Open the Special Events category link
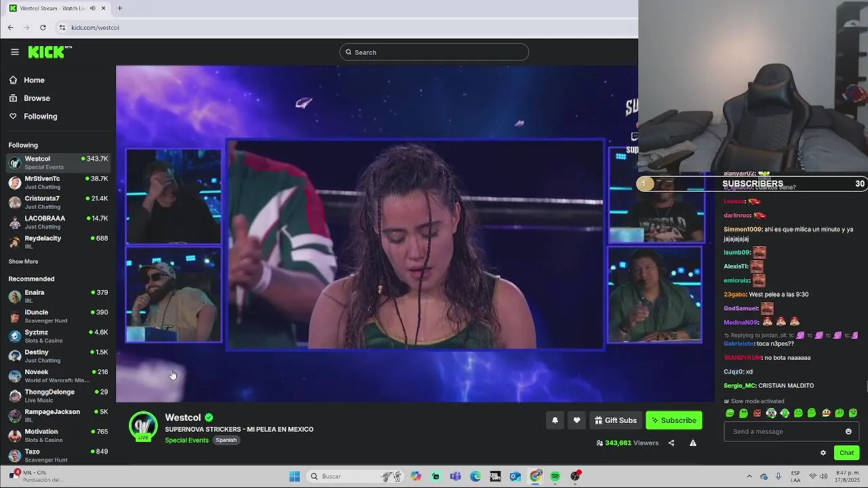This screenshot has width=868, height=488. [x=186, y=440]
